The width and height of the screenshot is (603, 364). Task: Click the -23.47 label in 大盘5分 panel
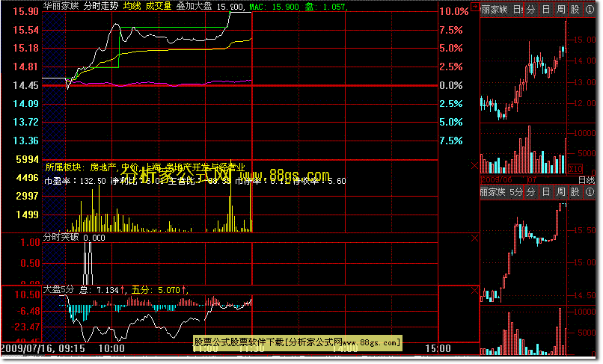pyautogui.click(x=25, y=327)
